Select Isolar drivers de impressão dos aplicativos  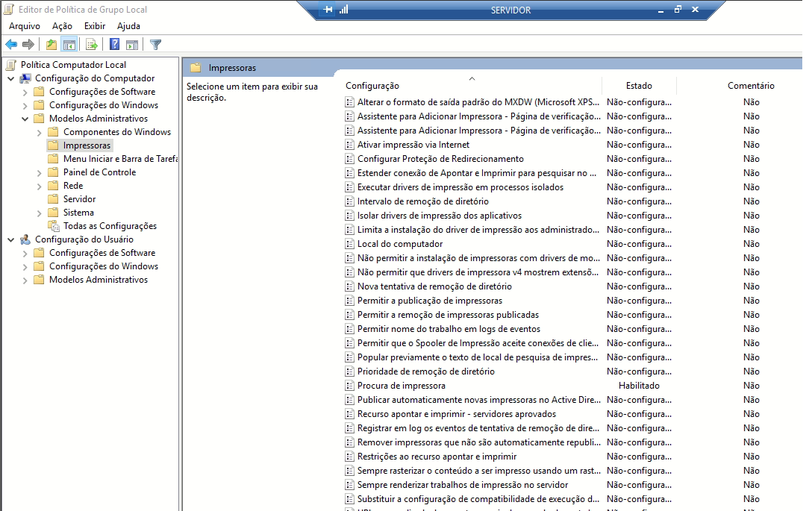click(439, 216)
